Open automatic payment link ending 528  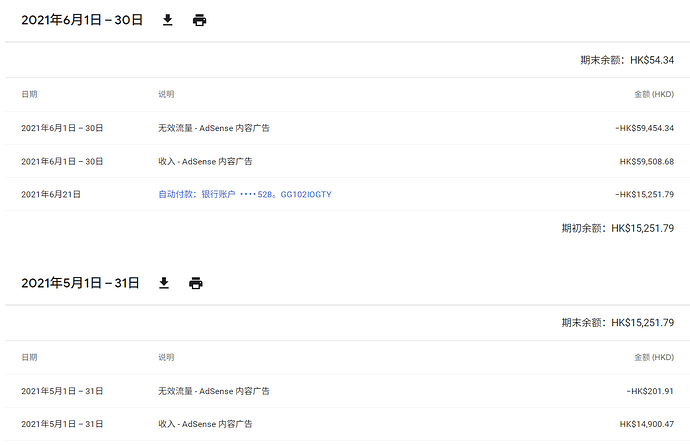[x=245, y=194]
